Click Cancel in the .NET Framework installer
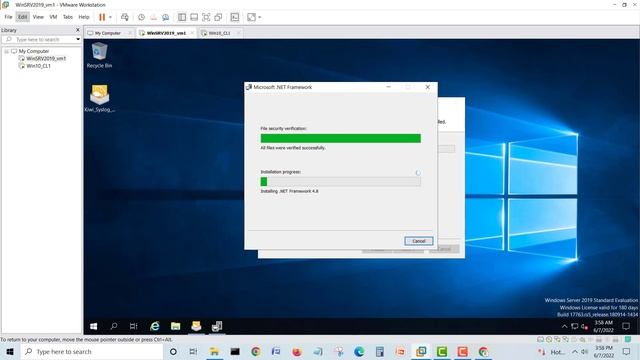 418,241
